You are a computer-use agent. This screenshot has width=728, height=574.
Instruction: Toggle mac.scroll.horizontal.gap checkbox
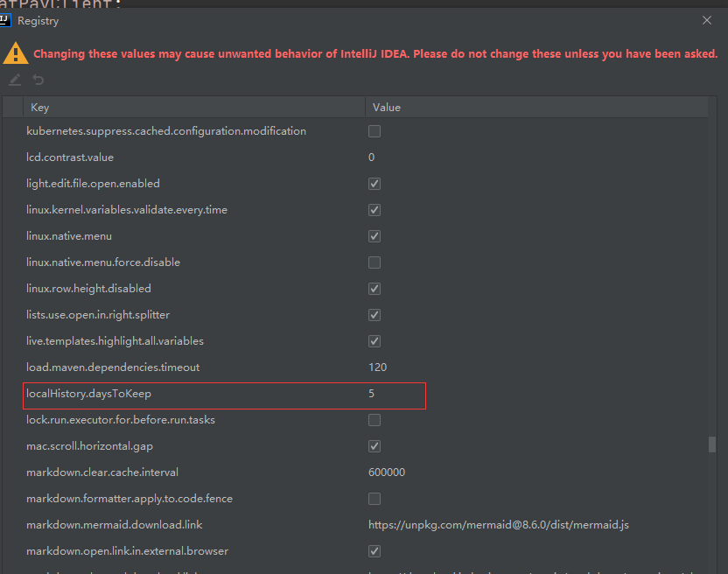[374, 446]
